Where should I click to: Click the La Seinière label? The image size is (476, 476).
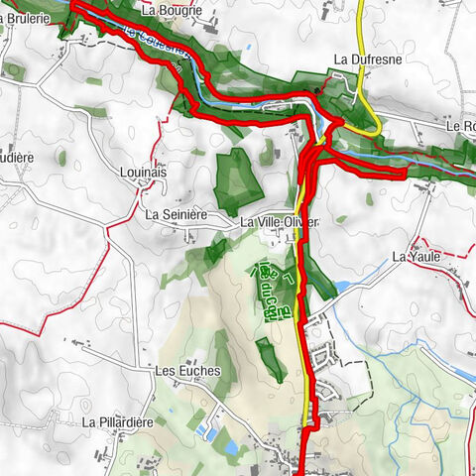pyautogui.click(x=177, y=214)
